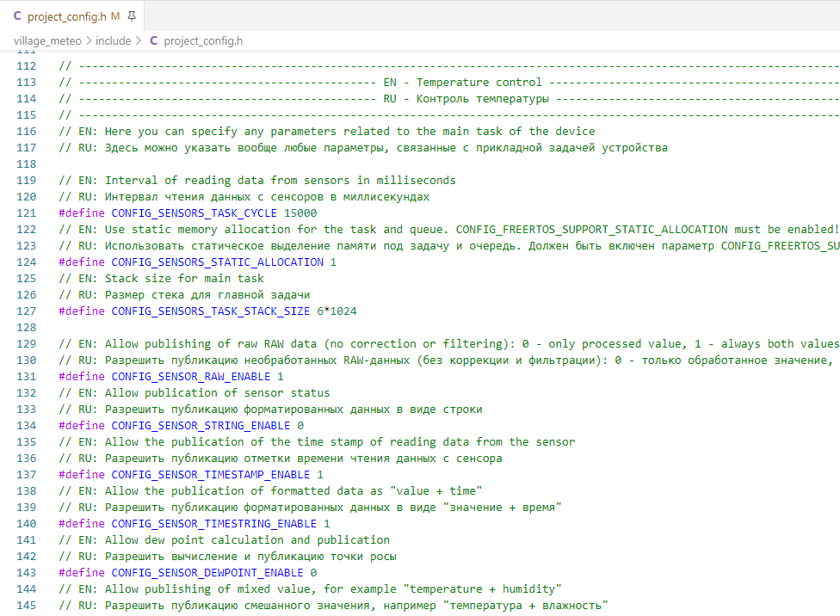The width and height of the screenshot is (840, 616).
Task: Click CONFIG_SENSOR_RAW_ENABLE macro name
Action: [191, 377]
